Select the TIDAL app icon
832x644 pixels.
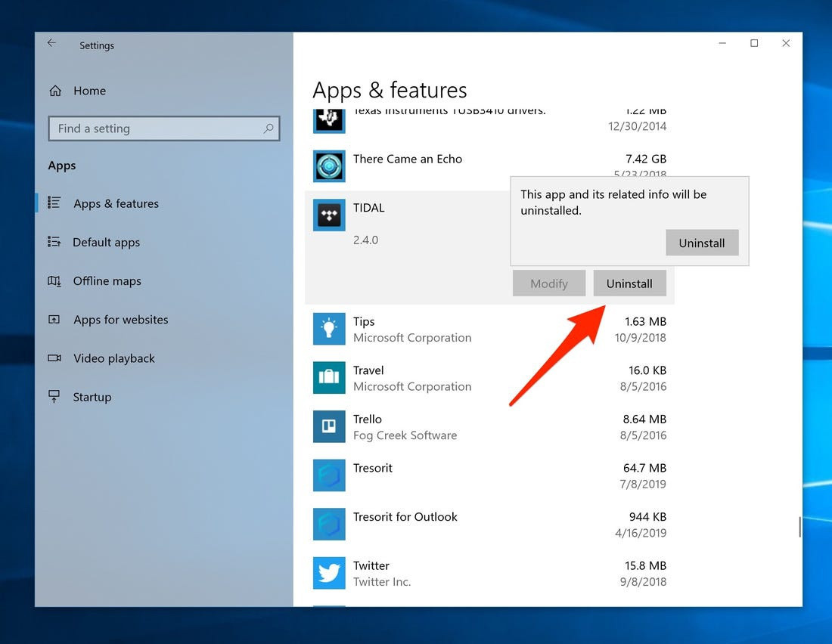tap(329, 215)
